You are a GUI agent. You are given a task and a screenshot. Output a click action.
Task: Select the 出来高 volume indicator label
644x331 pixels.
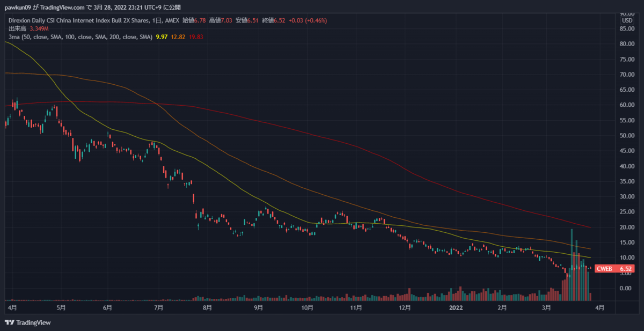coord(17,28)
